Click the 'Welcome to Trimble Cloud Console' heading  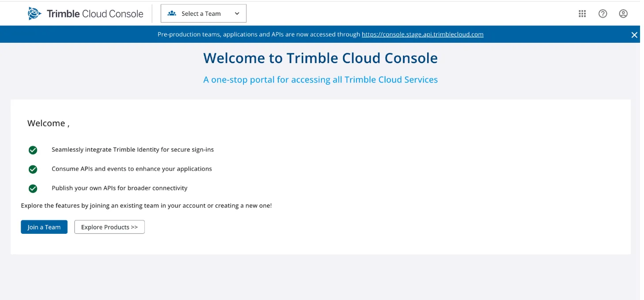click(x=321, y=58)
